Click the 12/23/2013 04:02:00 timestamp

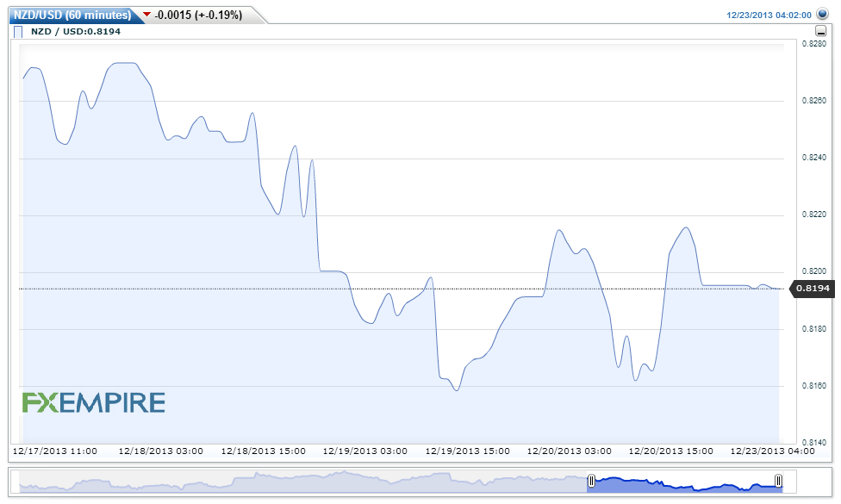point(769,15)
